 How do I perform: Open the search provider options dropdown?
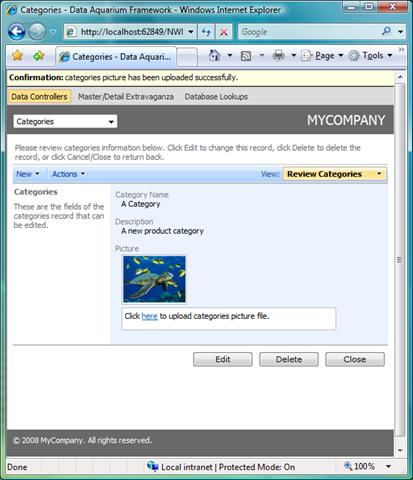pyautogui.click(x=400, y=32)
